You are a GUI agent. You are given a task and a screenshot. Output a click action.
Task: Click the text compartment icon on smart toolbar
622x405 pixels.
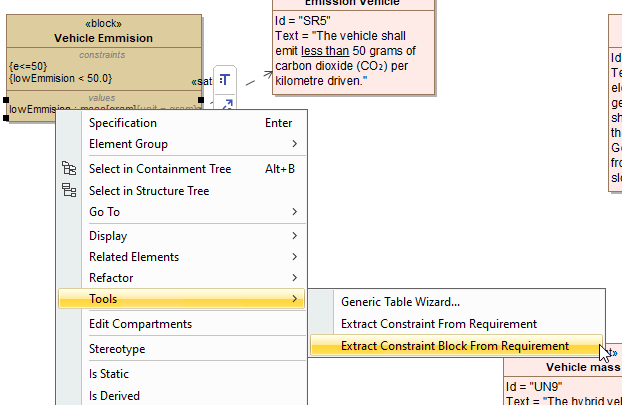[226, 80]
